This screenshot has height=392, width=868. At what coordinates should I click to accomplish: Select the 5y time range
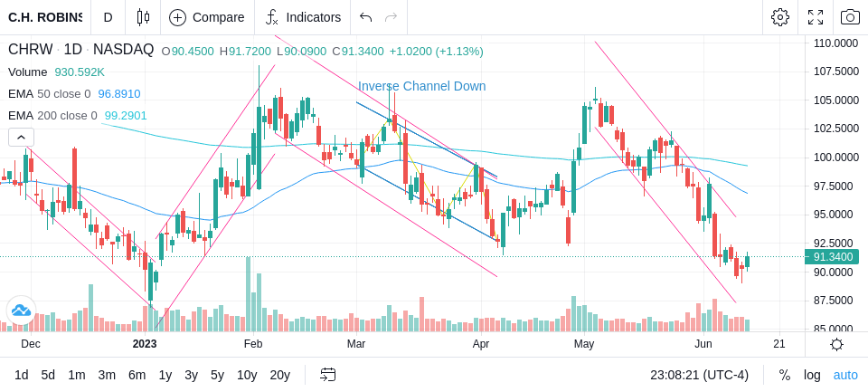[217, 375]
